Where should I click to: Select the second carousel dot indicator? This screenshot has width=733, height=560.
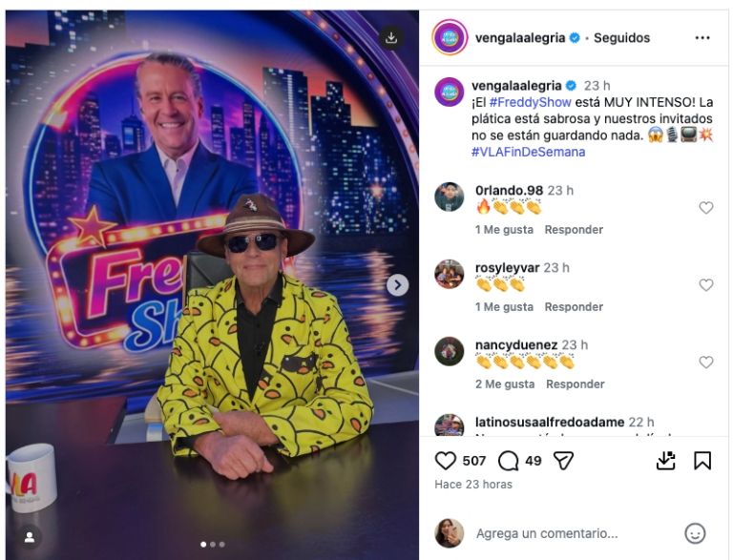coord(213,544)
